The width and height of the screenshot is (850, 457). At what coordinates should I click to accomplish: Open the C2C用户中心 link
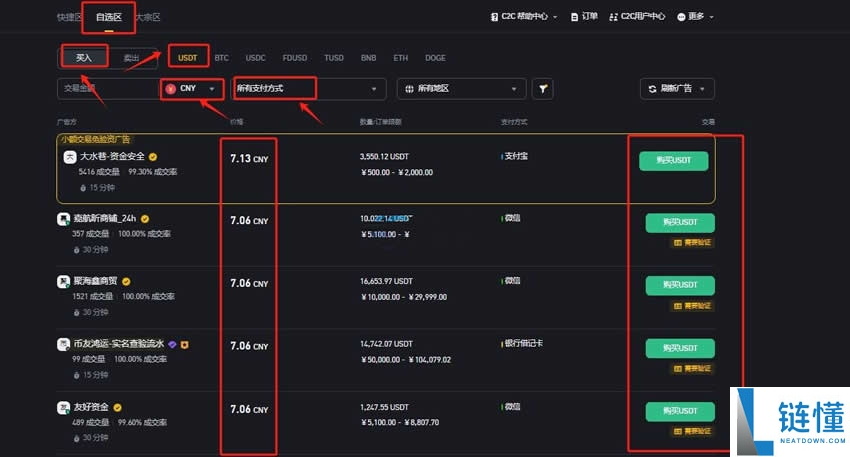[637, 17]
